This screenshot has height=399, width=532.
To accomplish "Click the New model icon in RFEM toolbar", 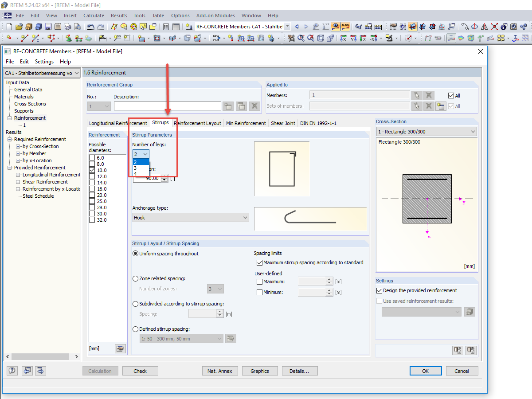I will click(9, 27).
